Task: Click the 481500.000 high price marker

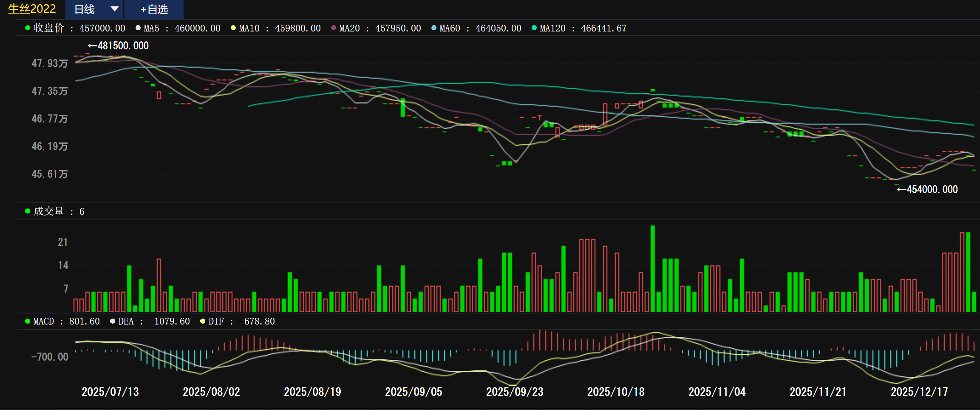Action: [x=119, y=46]
